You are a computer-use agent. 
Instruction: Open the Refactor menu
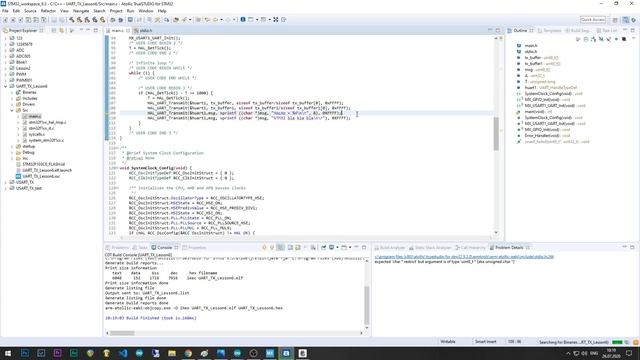(48, 11)
